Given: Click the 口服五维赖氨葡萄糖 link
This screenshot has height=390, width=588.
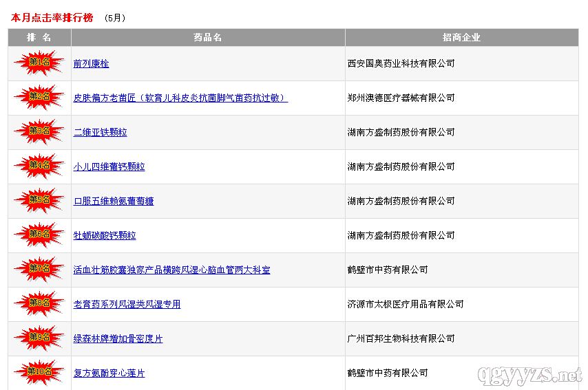Looking at the screenshot, I should click(114, 202).
